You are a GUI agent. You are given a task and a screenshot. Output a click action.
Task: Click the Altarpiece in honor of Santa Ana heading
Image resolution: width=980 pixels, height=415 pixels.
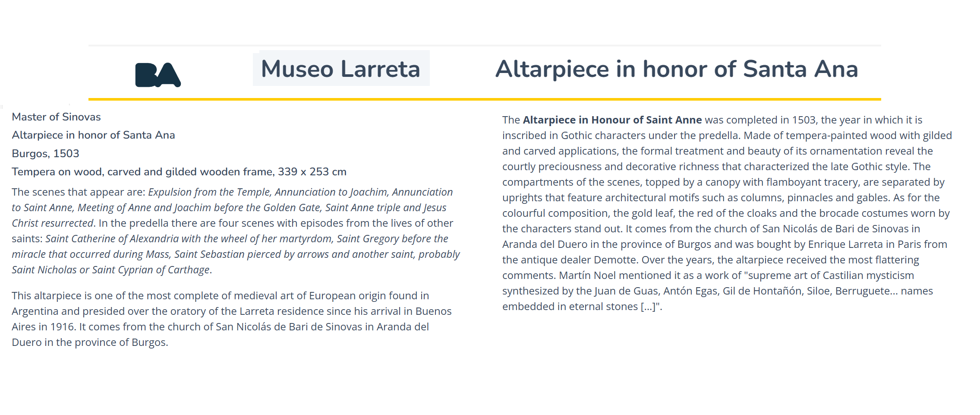676,69
